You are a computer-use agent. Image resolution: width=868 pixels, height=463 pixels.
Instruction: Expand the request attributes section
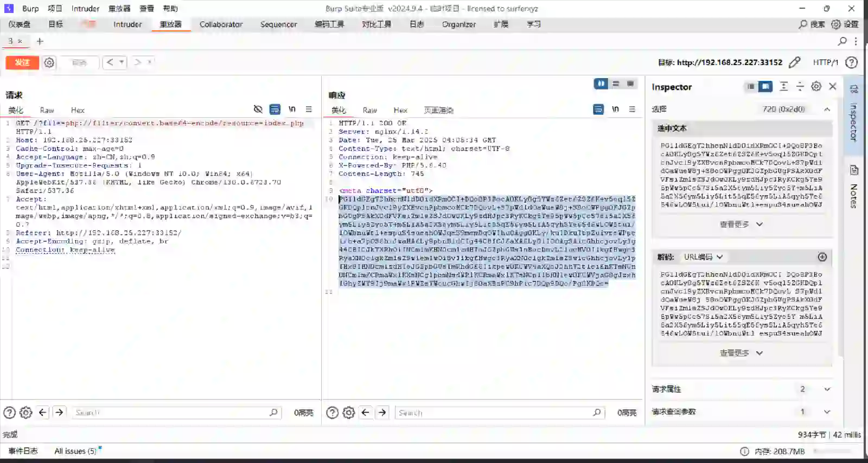coord(827,389)
